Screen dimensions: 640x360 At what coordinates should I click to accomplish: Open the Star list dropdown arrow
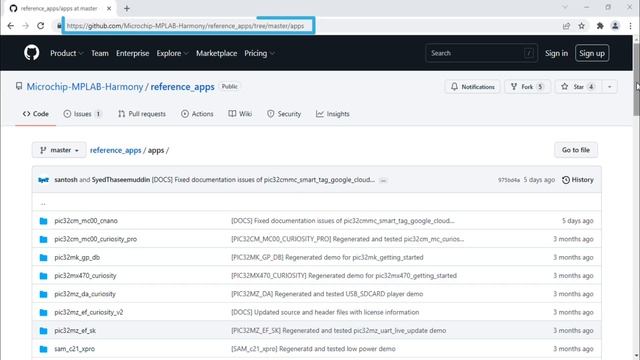click(x=609, y=87)
